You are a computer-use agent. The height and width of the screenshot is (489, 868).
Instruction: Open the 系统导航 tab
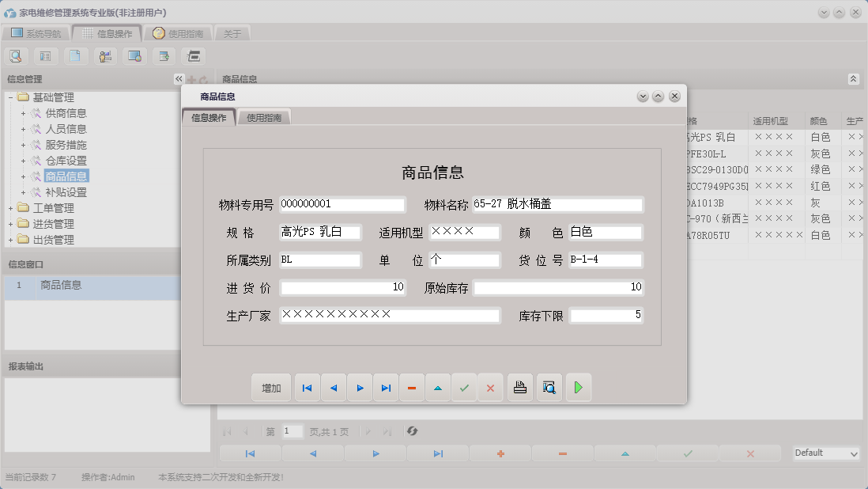[x=40, y=33]
